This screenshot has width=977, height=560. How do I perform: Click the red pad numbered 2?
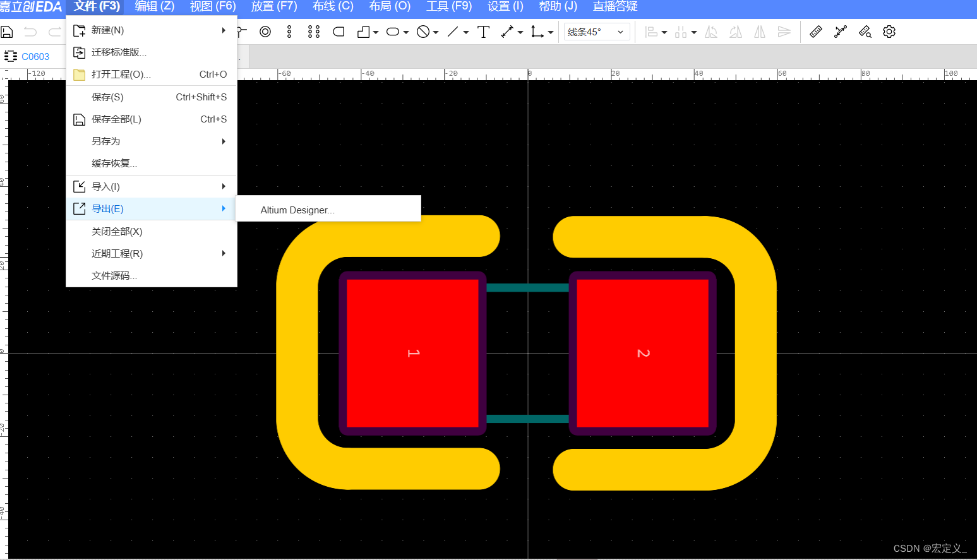coord(643,353)
